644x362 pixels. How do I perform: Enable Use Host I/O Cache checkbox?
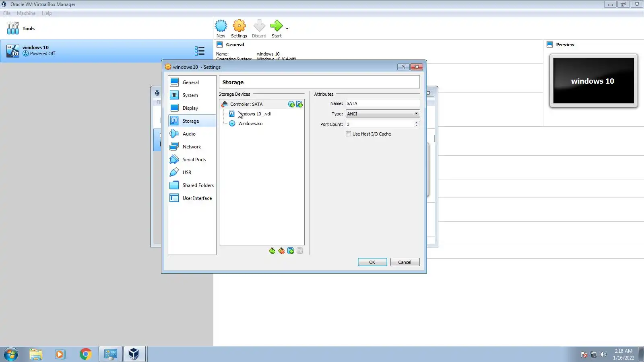tap(349, 134)
